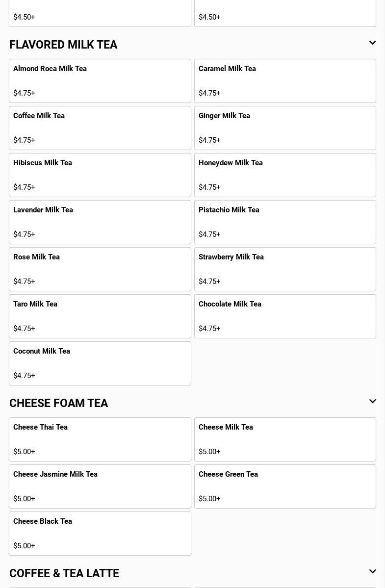Choose Cheese Thai Tea
The height and width of the screenshot is (588, 385).
pos(100,439)
